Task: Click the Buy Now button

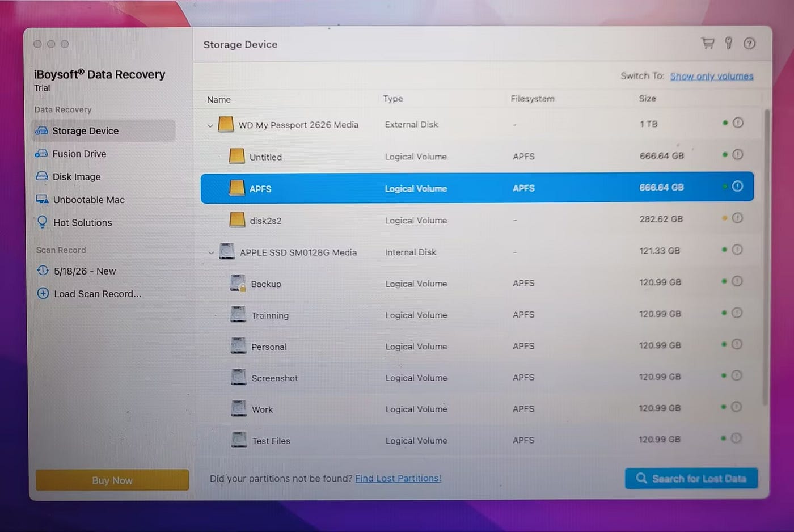Action: click(x=112, y=480)
